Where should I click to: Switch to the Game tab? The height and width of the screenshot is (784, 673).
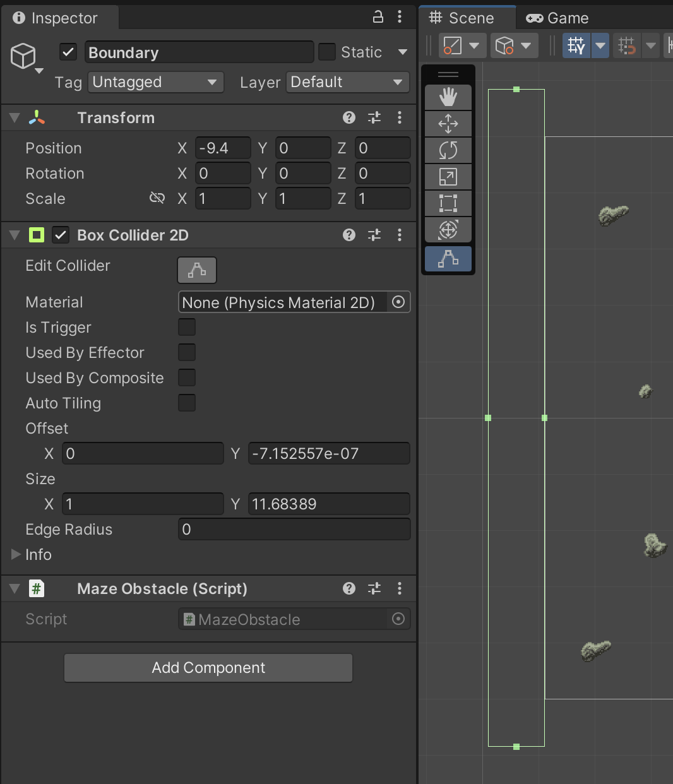557,18
